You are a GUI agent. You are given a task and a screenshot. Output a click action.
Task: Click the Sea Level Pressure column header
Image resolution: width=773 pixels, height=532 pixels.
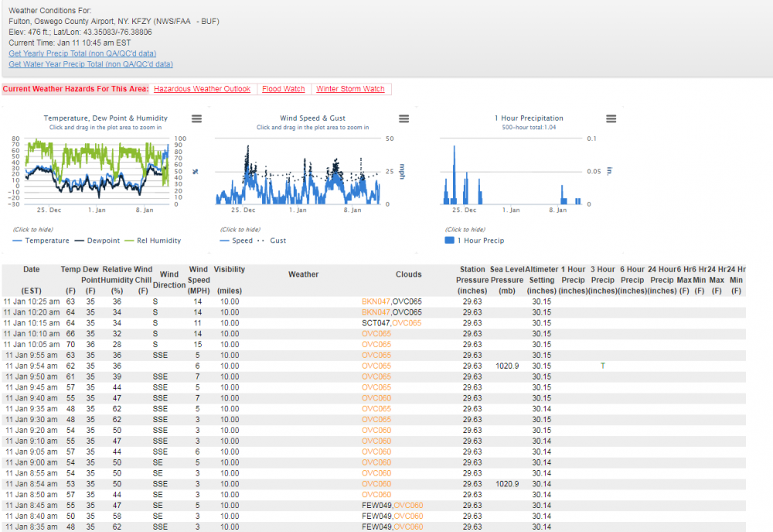(507, 280)
